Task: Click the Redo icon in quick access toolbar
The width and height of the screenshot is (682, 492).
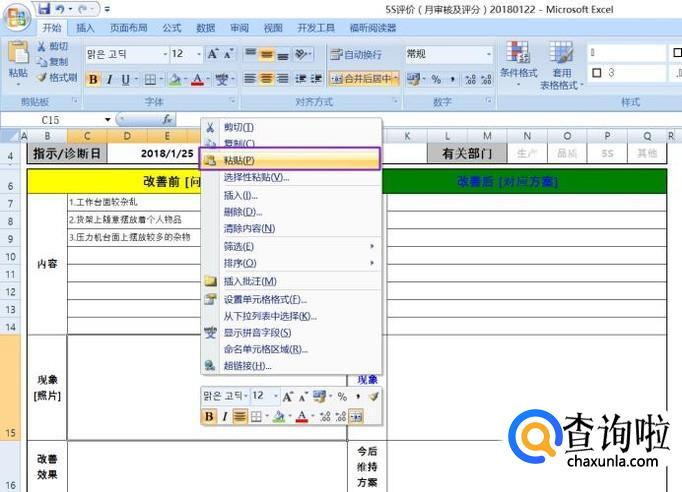Action: coord(83,9)
